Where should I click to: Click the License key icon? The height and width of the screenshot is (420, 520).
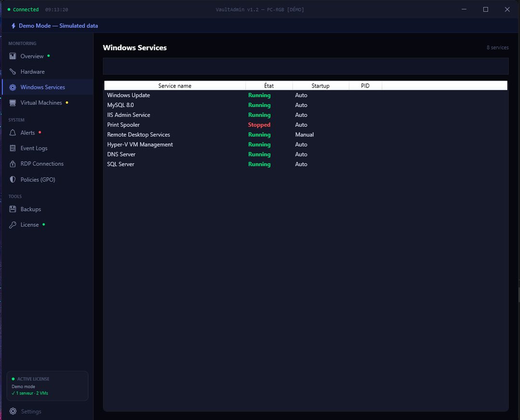(13, 225)
